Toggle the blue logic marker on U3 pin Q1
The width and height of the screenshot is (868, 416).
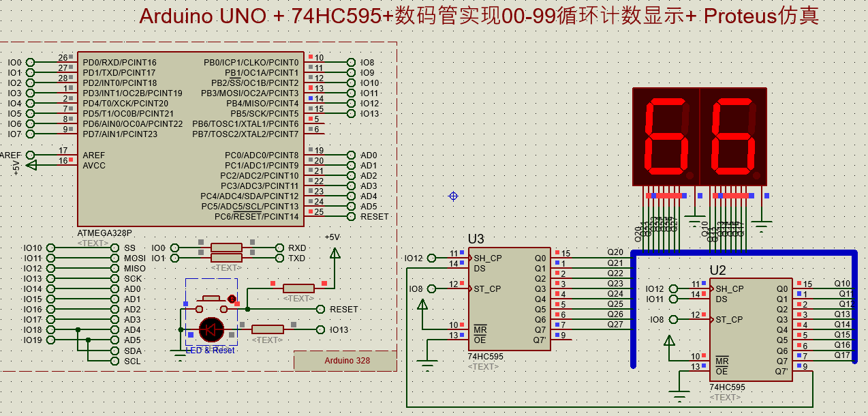[557, 264]
